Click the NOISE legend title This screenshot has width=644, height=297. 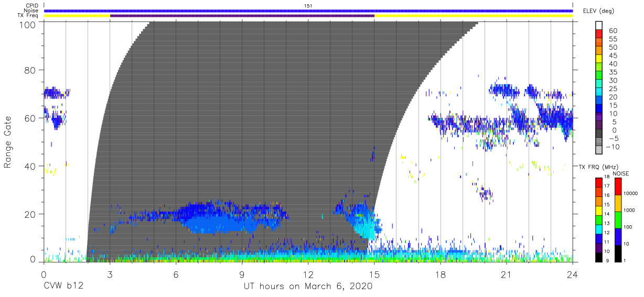point(621,173)
